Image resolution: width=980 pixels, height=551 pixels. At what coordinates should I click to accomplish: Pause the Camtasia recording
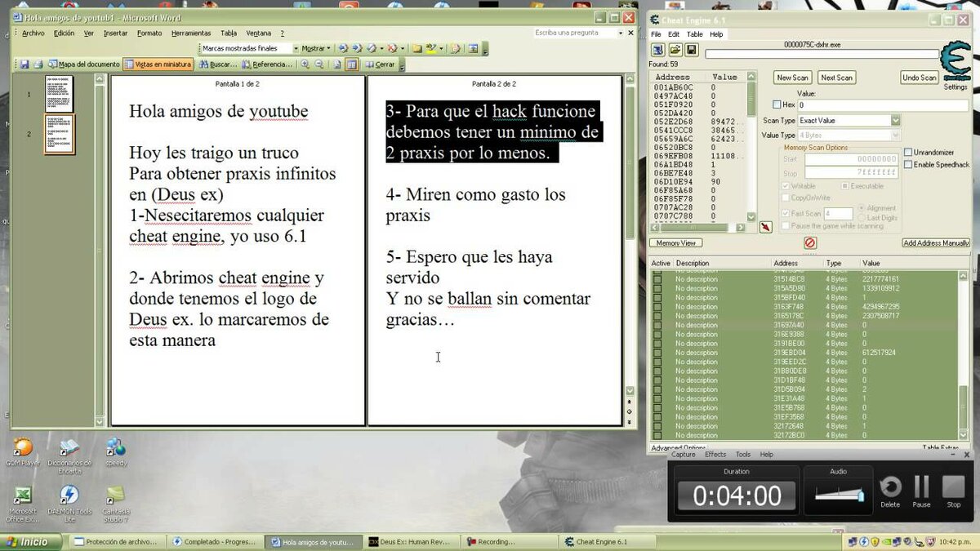coord(921,492)
